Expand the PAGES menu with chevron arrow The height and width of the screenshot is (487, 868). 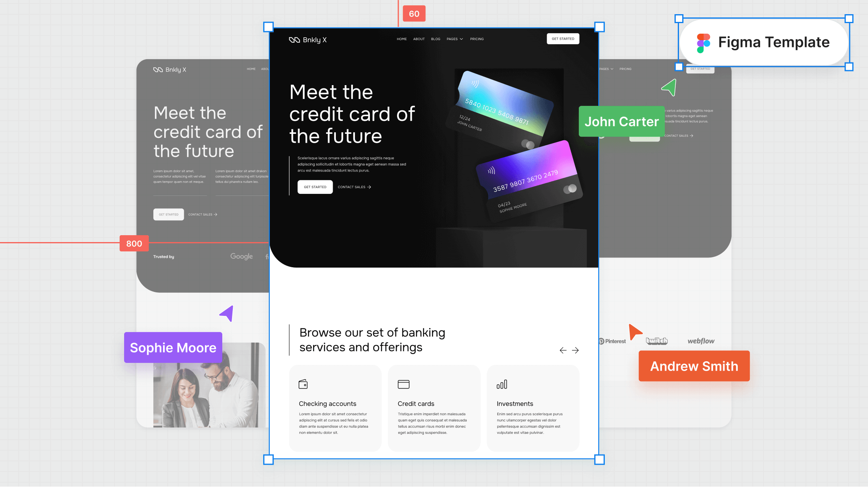(x=455, y=39)
